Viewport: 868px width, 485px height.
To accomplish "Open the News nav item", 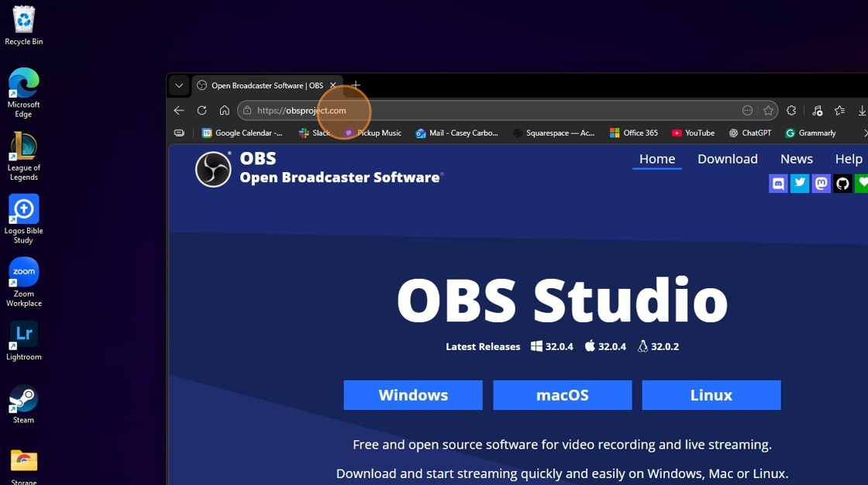I will (x=797, y=159).
